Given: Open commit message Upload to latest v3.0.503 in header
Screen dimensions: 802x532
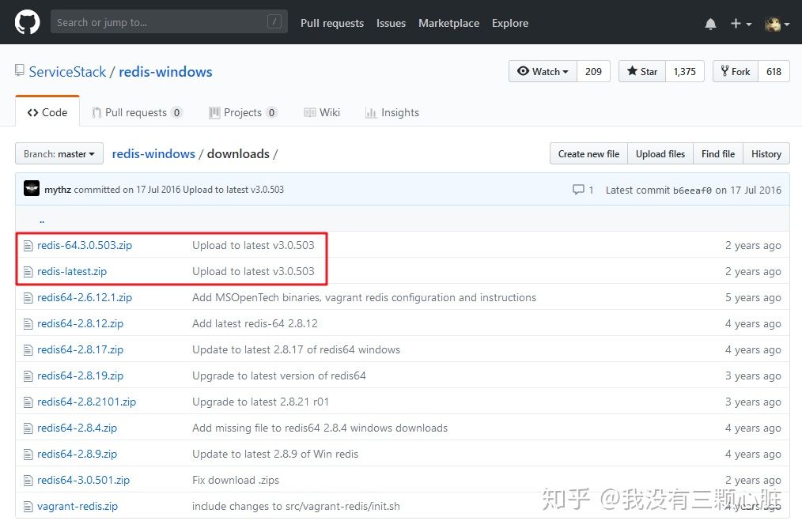Looking at the screenshot, I should (x=233, y=190).
